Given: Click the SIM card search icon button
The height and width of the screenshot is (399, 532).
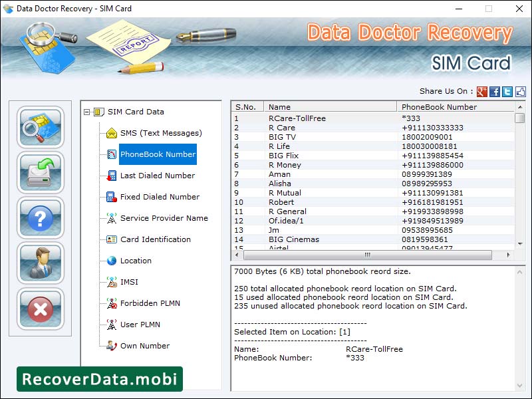Looking at the screenshot, I should [41, 127].
